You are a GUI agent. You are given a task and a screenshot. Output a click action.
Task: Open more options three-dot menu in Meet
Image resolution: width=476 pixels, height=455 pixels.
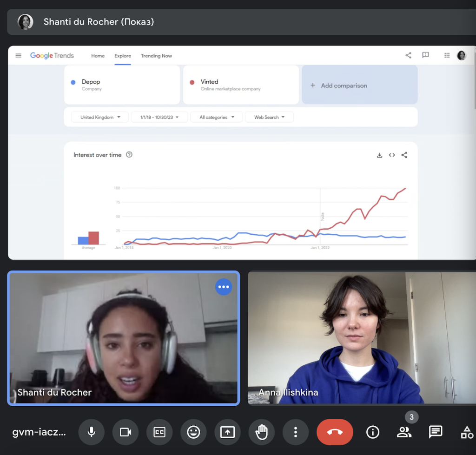coord(295,432)
